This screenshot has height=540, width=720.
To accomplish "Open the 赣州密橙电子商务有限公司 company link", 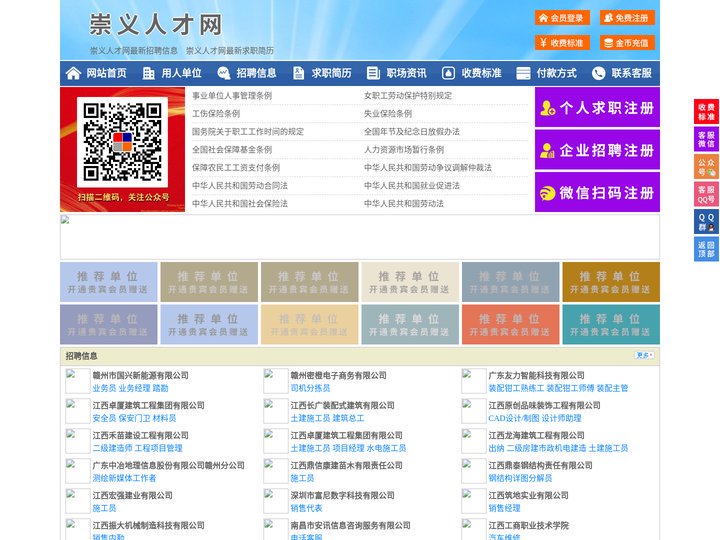I will [338, 375].
